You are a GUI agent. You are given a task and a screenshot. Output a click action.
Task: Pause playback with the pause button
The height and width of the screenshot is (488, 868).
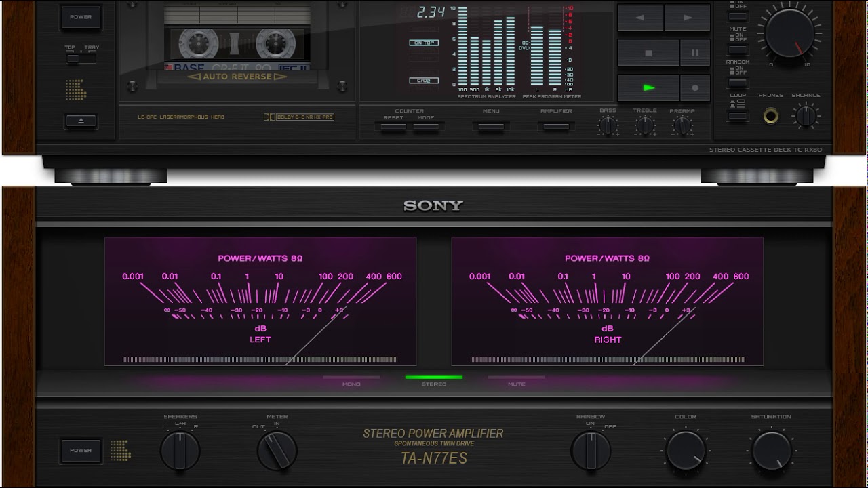[x=694, y=53]
